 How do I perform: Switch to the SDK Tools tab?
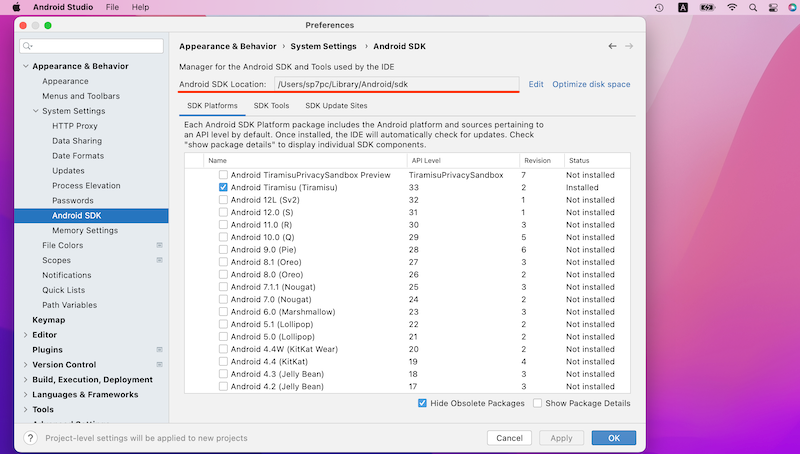tap(271, 105)
